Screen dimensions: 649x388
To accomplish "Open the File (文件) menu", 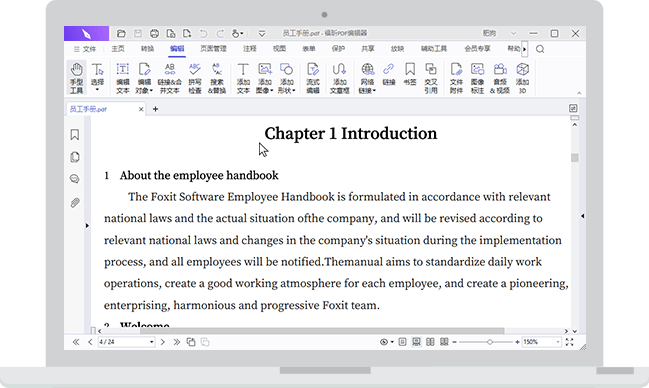I will click(84, 49).
